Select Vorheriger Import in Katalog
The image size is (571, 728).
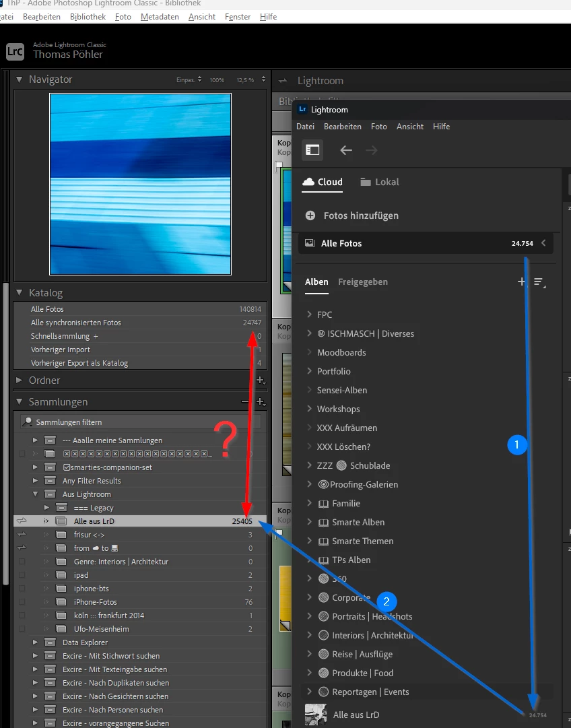pos(140,349)
